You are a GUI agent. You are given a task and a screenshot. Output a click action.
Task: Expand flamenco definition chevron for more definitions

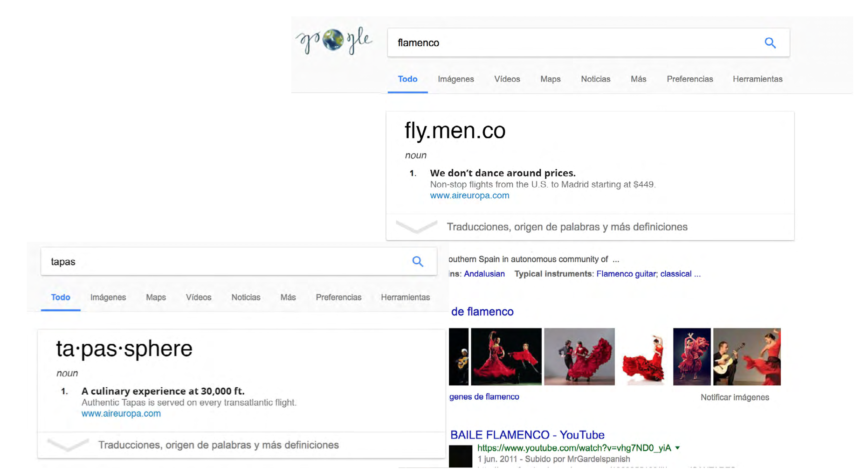(416, 227)
